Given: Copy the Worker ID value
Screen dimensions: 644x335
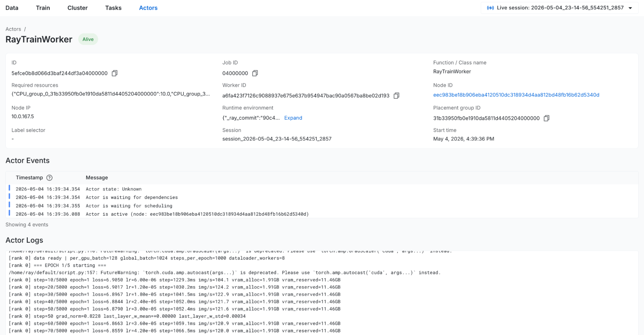Looking at the screenshot, I should 396,96.
